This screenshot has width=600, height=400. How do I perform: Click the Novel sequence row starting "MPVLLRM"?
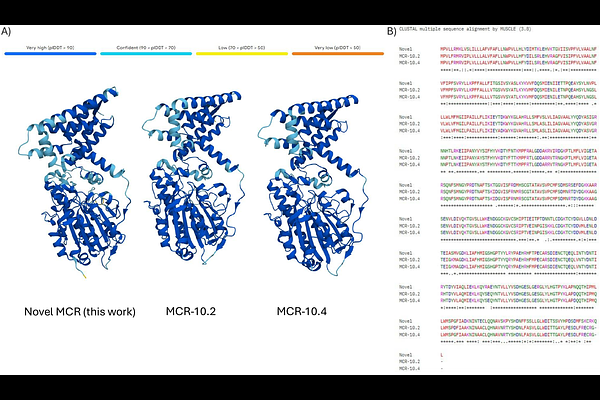pyautogui.click(x=497, y=49)
